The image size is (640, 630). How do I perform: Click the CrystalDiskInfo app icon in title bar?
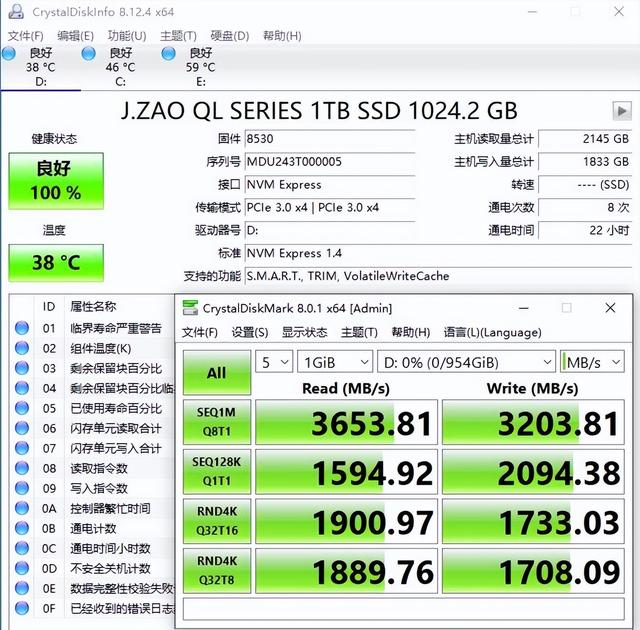tap(14, 12)
